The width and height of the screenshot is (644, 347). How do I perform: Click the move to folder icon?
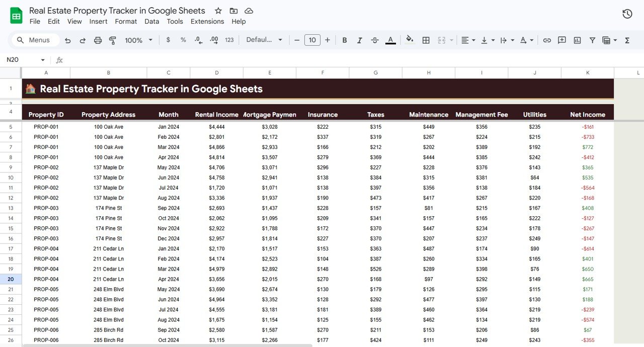point(233,11)
